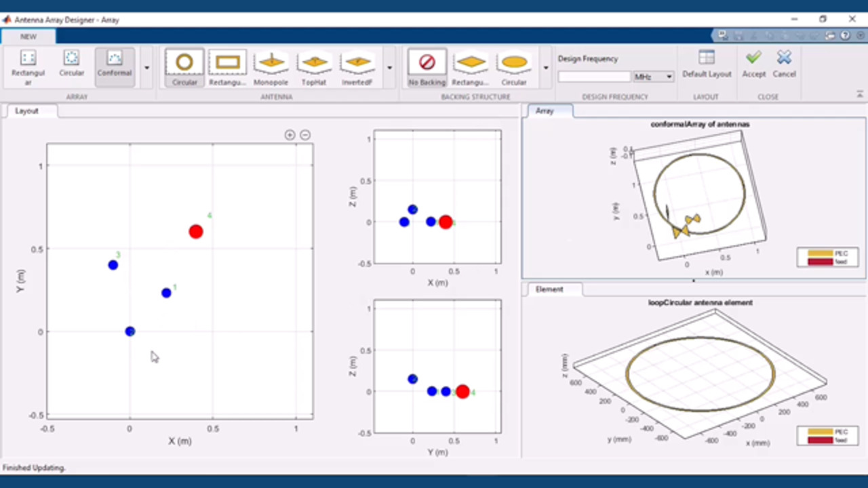Select the Circular array type

pyautogui.click(x=71, y=66)
